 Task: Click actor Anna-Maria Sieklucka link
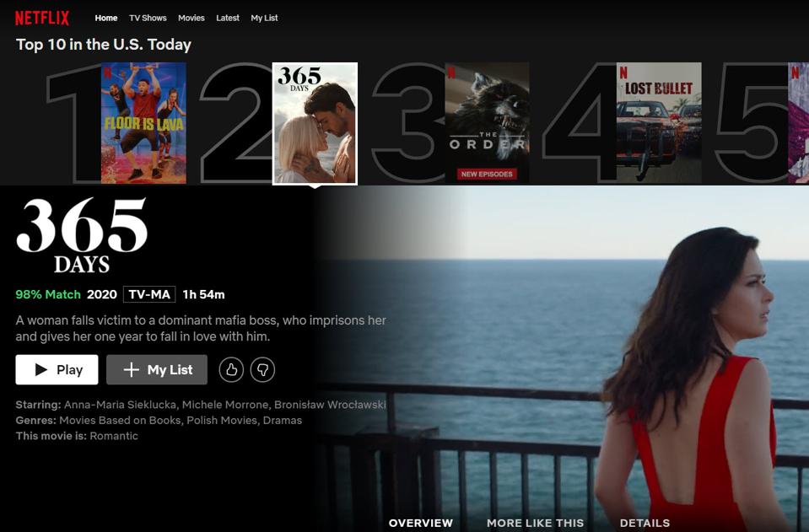coord(121,405)
